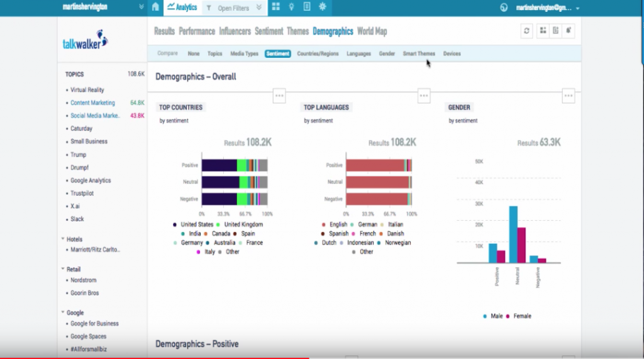Screen dimensions: 644x359
Task: Click the English legend swatch
Action: click(x=323, y=224)
